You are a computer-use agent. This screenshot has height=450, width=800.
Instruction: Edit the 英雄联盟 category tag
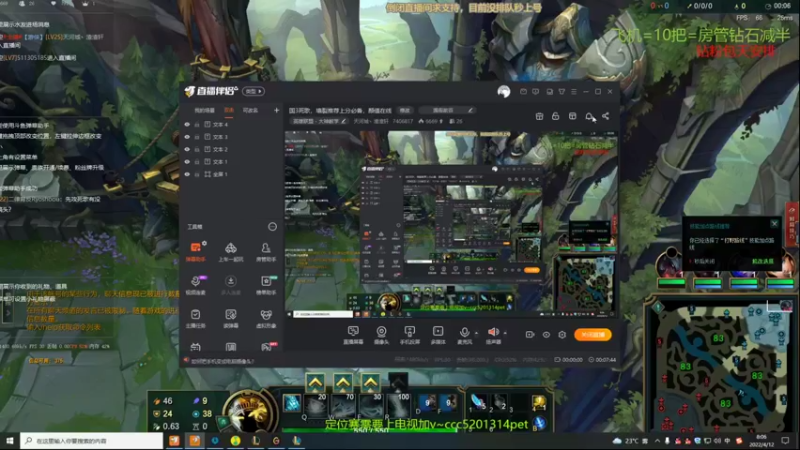click(x=319, y=121)
